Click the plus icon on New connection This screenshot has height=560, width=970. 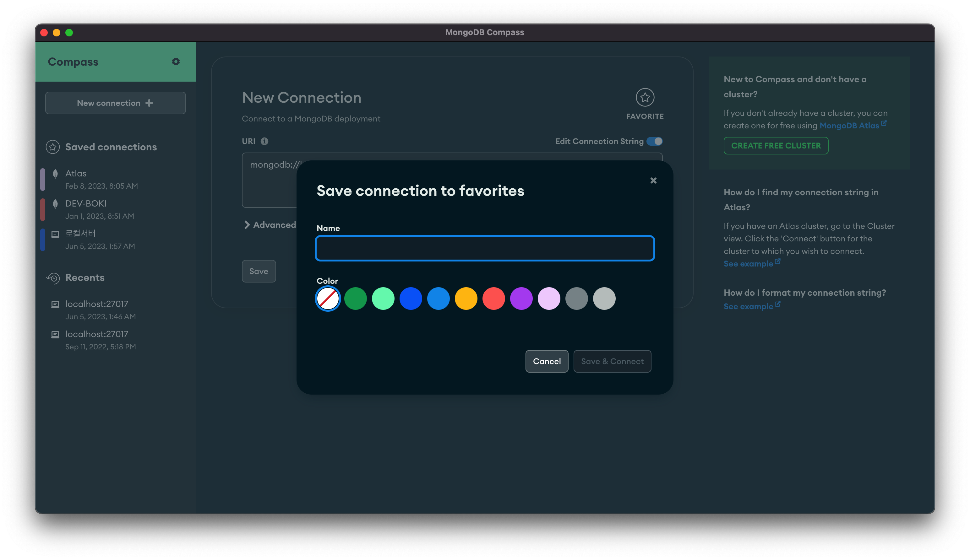149,103
